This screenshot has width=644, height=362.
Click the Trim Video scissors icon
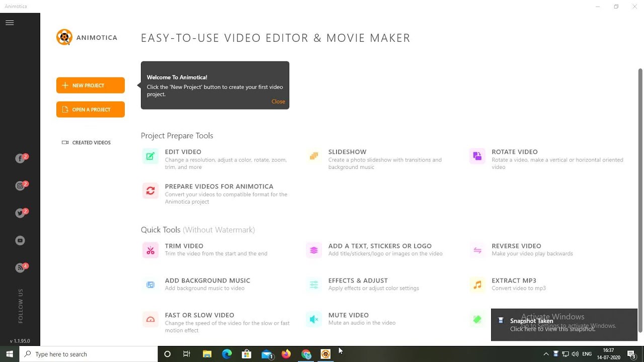(150, 250)
